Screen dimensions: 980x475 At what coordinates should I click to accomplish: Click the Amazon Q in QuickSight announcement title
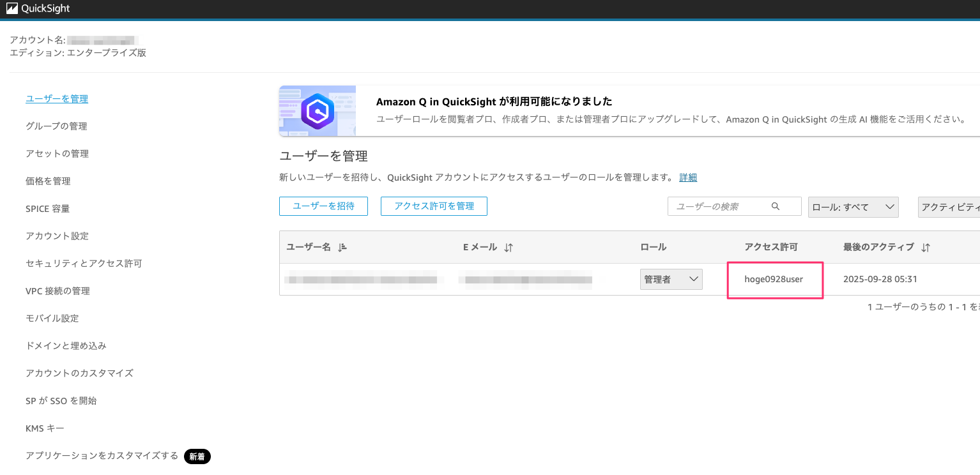pos(494,102)
